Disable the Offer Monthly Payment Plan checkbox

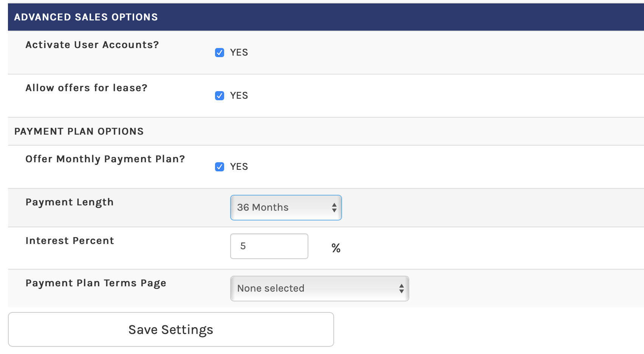click(x=220, y=167)
